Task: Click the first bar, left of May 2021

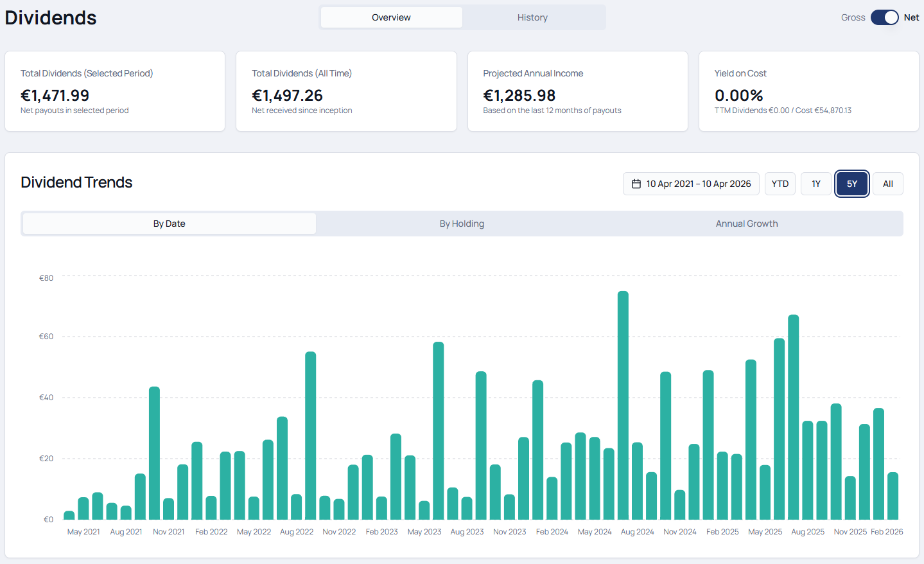Action: (69, 515)
